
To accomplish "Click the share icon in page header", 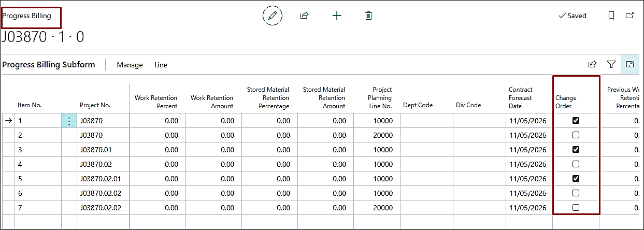I will pyautogui.click(x=304, y=16).
